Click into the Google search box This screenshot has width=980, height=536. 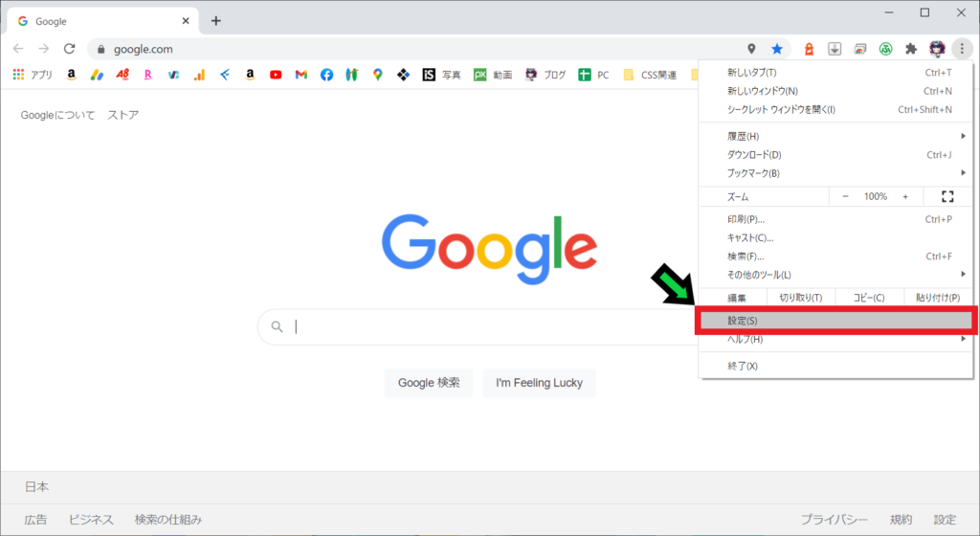[x=479, y=326]
